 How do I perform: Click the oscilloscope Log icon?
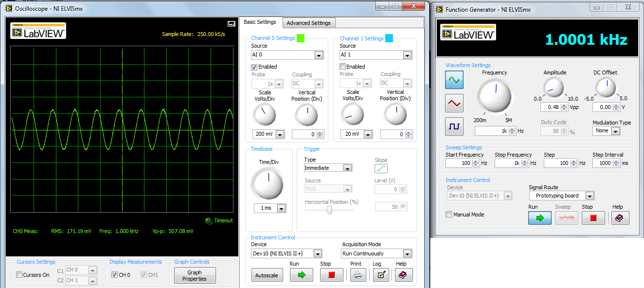point(381,275)
